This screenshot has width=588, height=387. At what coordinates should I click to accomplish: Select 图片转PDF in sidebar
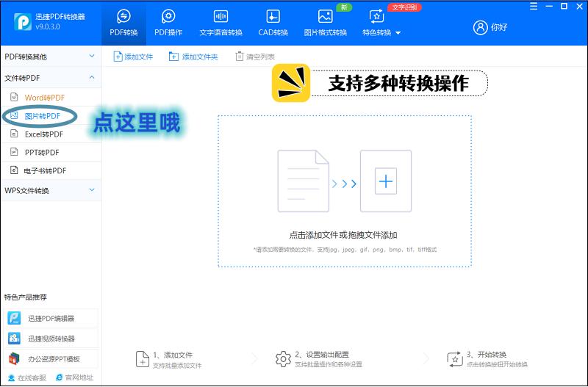(51, 116)
